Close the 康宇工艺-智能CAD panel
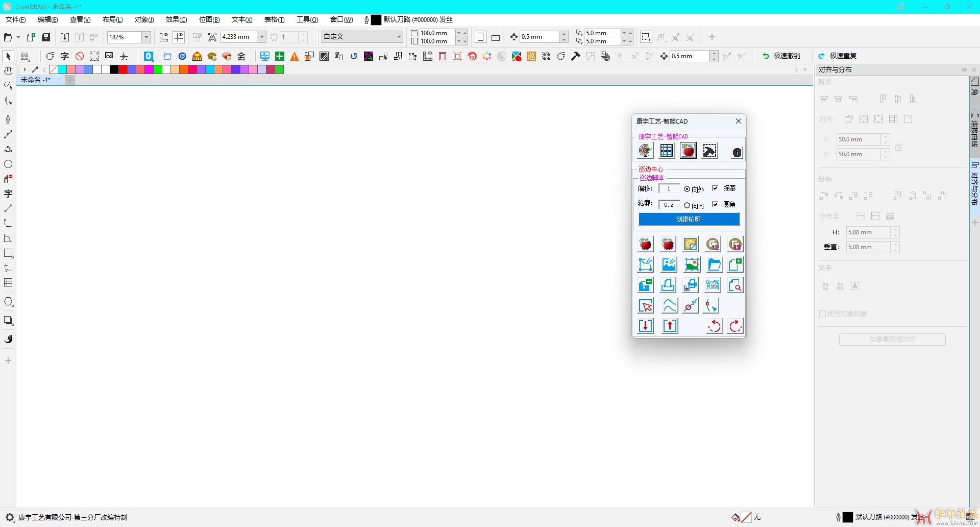This screenshot has height=527, width=980. pyautogui.click(x=738, y=121)
